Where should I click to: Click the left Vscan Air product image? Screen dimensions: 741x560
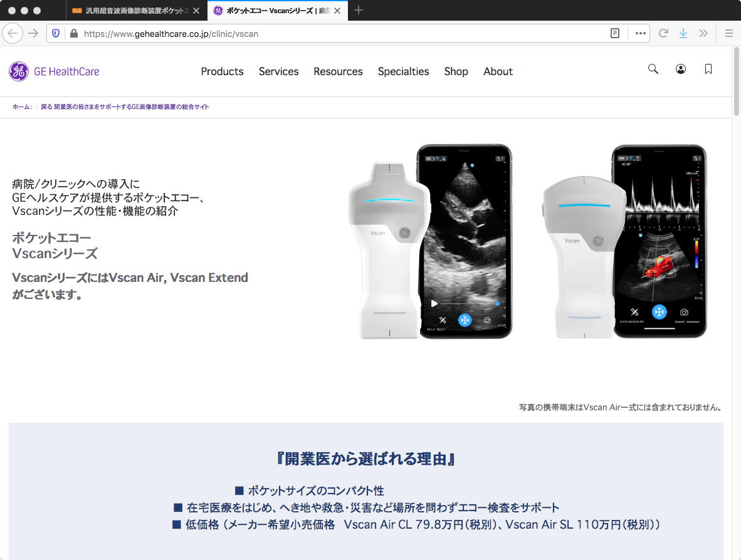coord(430,241)
